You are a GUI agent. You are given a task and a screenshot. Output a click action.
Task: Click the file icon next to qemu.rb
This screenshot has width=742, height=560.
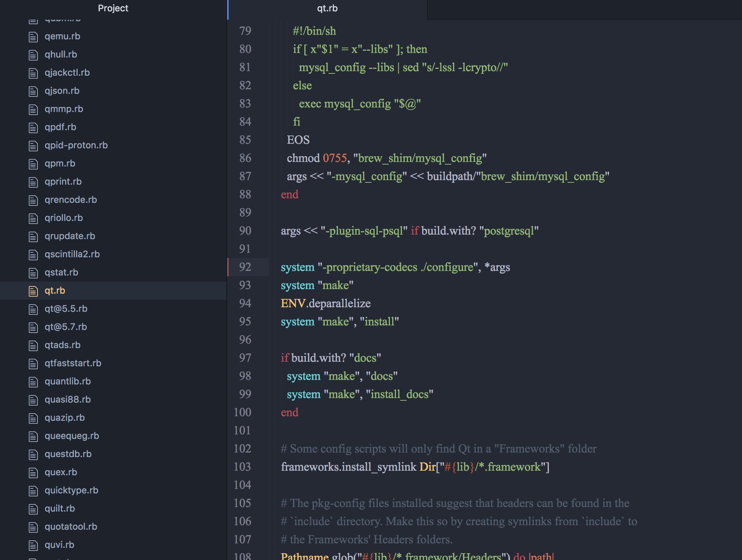pyautogui.click(x=33, y=36)
